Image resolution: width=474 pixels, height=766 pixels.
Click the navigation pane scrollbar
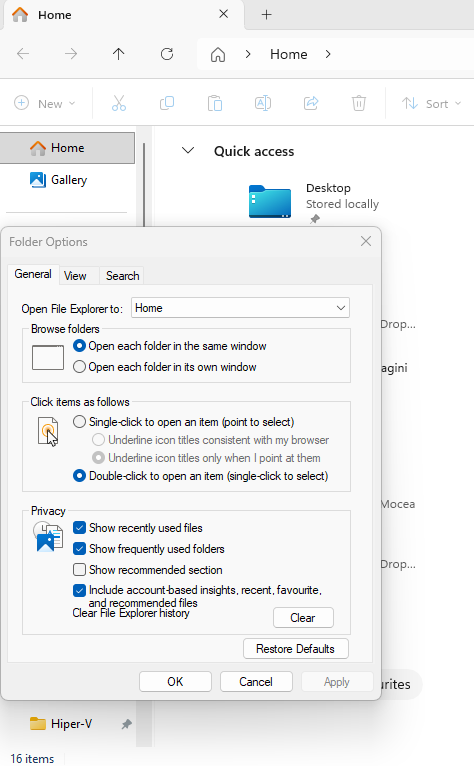click(x=144, y=186)
